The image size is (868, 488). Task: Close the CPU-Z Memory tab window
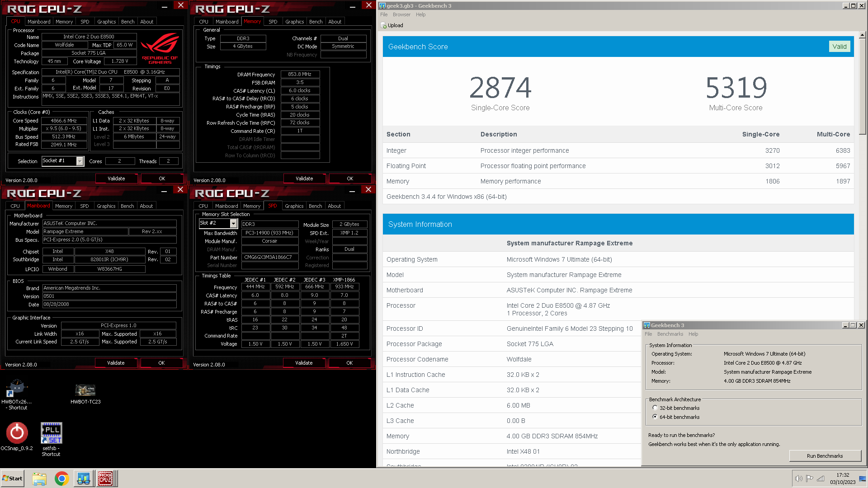pyautogui.click(x=368, y=5)
